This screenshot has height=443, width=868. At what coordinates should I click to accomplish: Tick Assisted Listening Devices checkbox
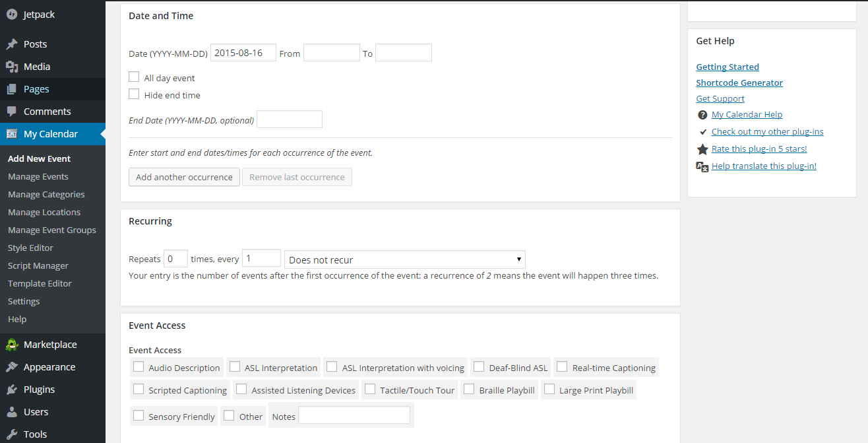pos(241,390)
